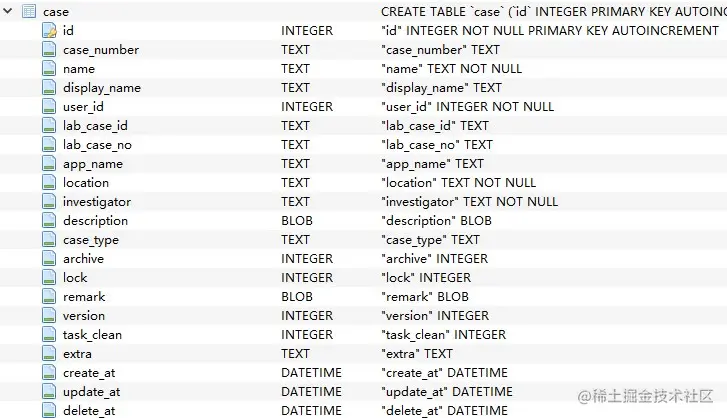
Task: Click the description field icon
Action: [x=49, y=221]
